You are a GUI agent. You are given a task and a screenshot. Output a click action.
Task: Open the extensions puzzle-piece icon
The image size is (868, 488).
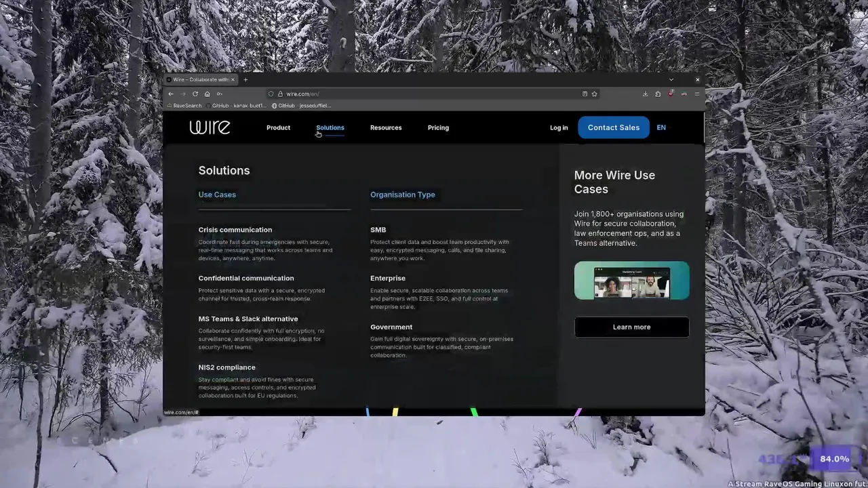coord(658,94)
